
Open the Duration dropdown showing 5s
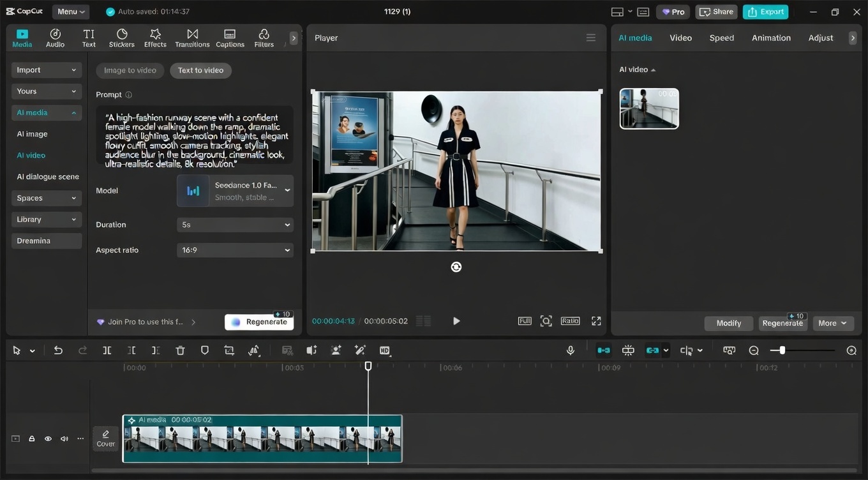(x=235, y=225)
